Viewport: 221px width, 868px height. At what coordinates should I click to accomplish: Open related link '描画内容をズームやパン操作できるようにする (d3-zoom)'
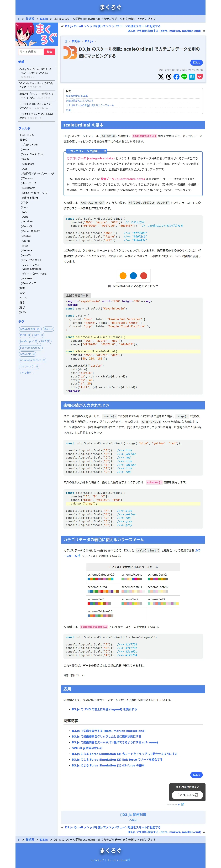pyautogui.click(x=114, y=742)
